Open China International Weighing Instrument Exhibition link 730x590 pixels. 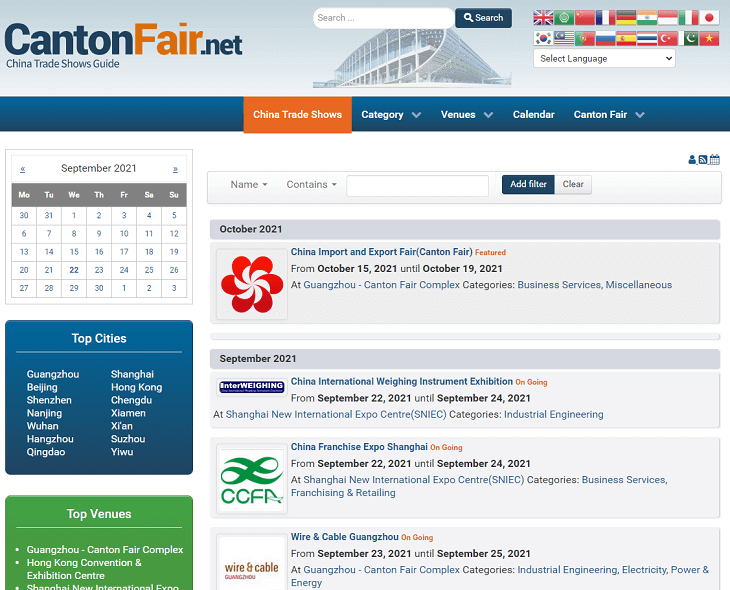pos(402,381)
